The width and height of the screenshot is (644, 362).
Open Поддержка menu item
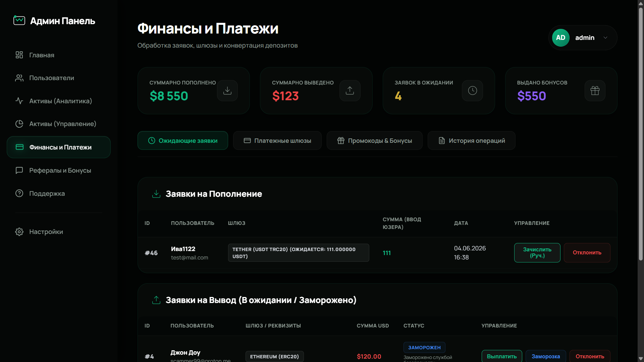point(59,193)
